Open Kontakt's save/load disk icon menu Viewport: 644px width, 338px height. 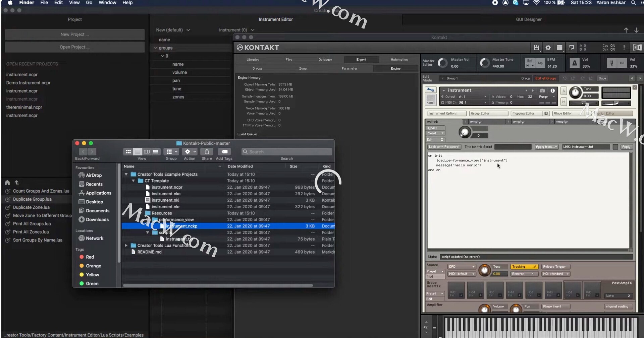click(536, 48)
